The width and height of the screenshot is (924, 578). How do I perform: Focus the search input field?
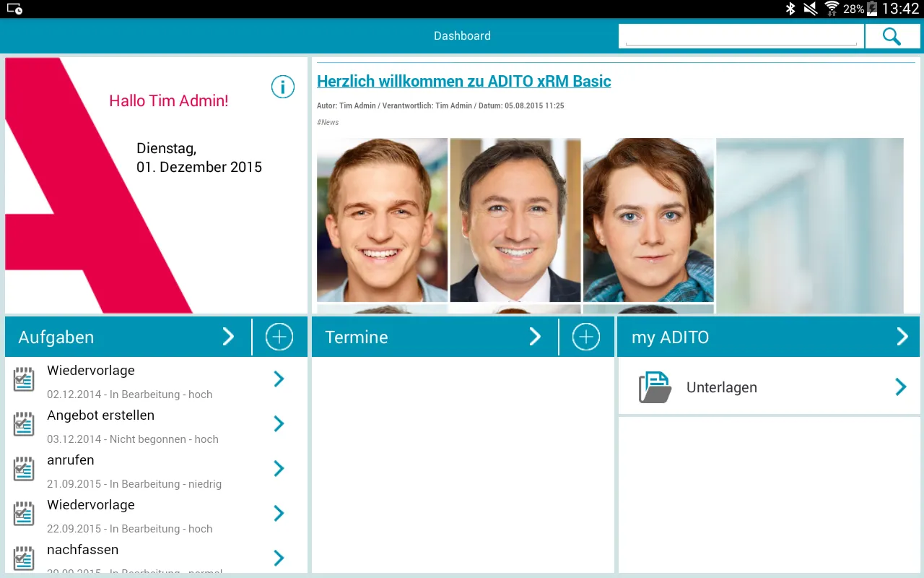tap(741, 36)
